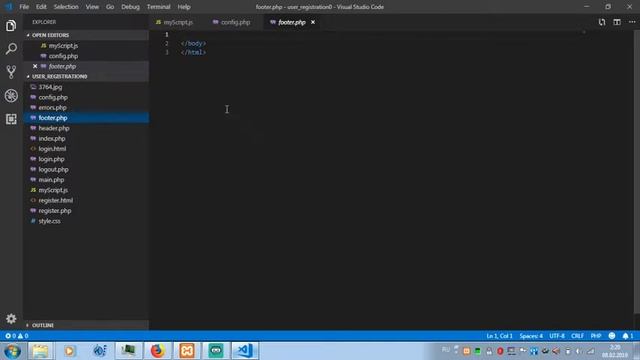This screenshot has height=360, width=640.
Task: Change language mode PHP
Action: point(596,336)
